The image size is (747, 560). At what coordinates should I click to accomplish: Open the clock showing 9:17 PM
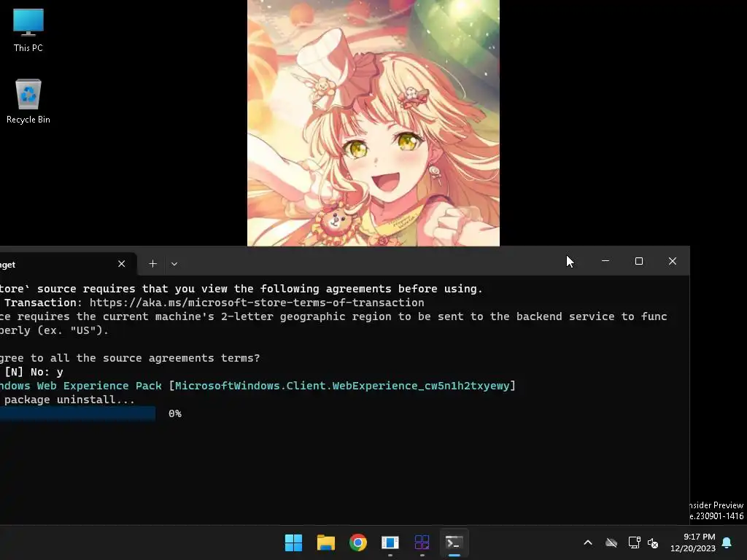pyautogui.click(x=693, y=542)
